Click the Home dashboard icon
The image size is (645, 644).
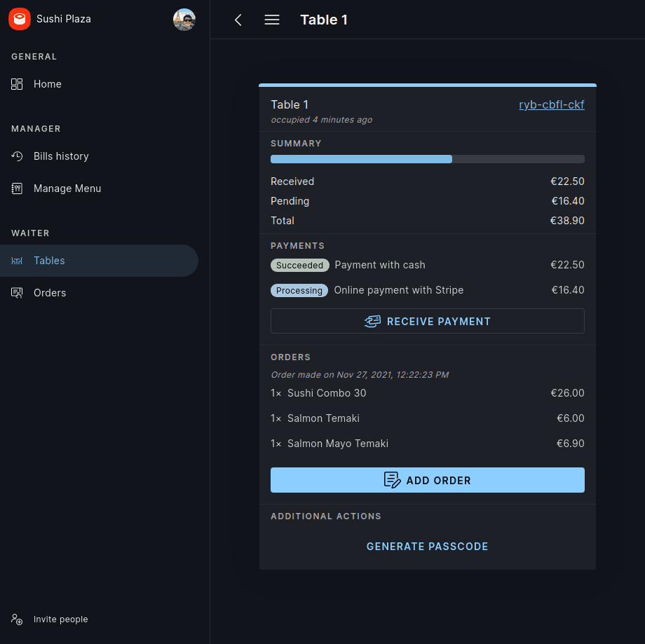(17, 84)
